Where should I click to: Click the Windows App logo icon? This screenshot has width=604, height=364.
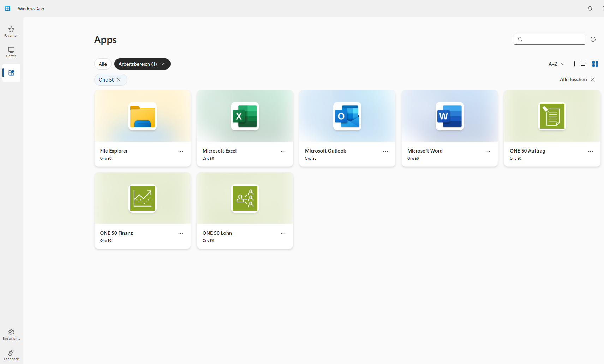point(7,8)
